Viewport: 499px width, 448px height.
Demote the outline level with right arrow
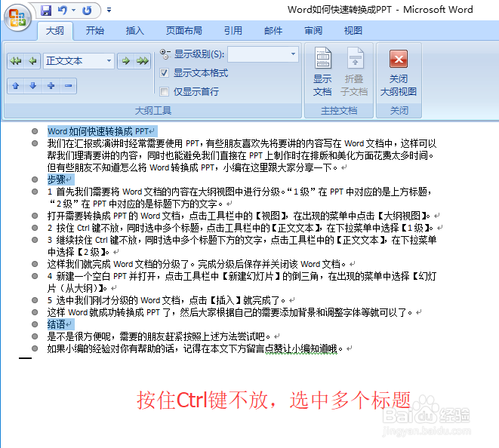click(126, 61)
